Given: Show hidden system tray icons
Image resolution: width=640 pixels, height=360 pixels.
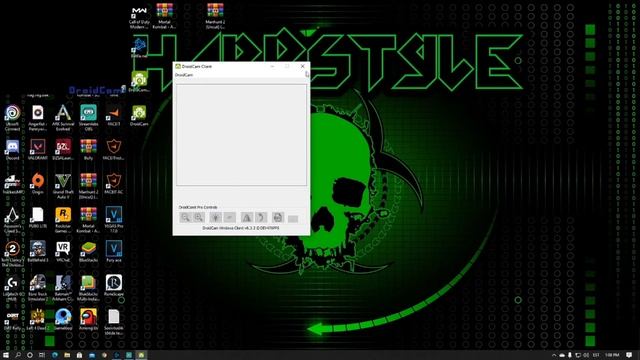Looking at the screenshot, I should pos(554,355).
